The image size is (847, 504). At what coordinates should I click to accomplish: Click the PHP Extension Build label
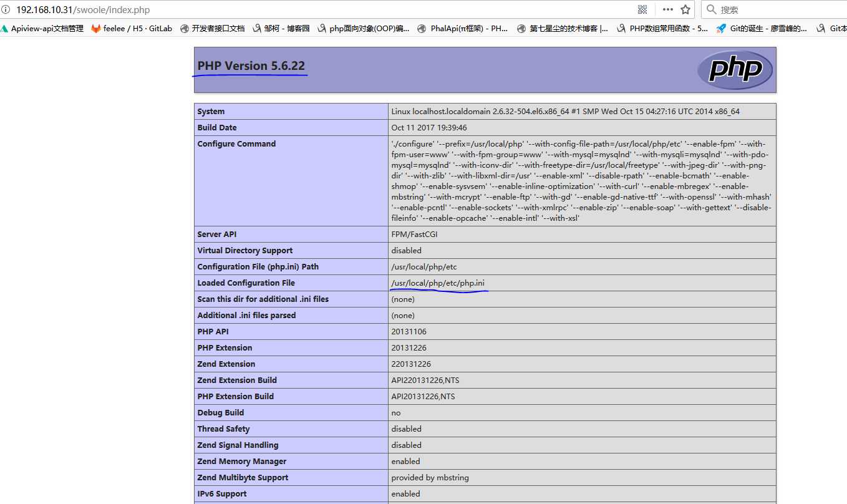tap(235, 397)
